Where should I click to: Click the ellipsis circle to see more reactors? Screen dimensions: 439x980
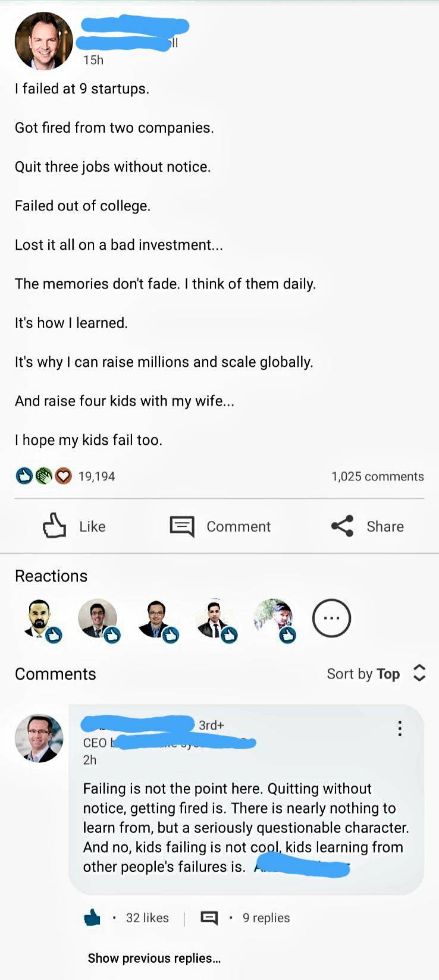tap(331, 618)
